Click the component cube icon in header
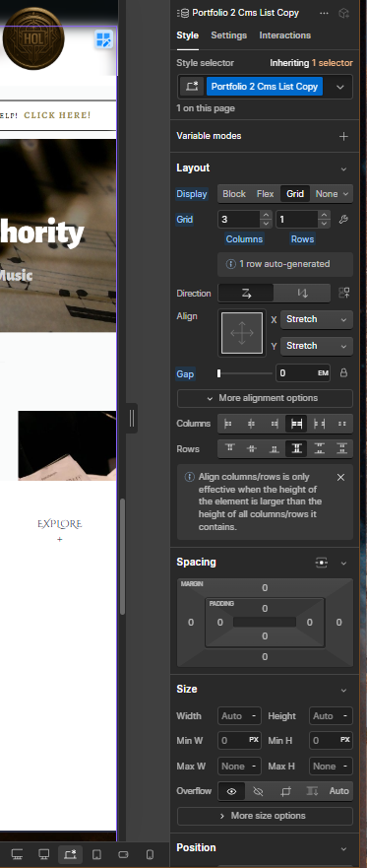367x868 pixels. point(343,13)
